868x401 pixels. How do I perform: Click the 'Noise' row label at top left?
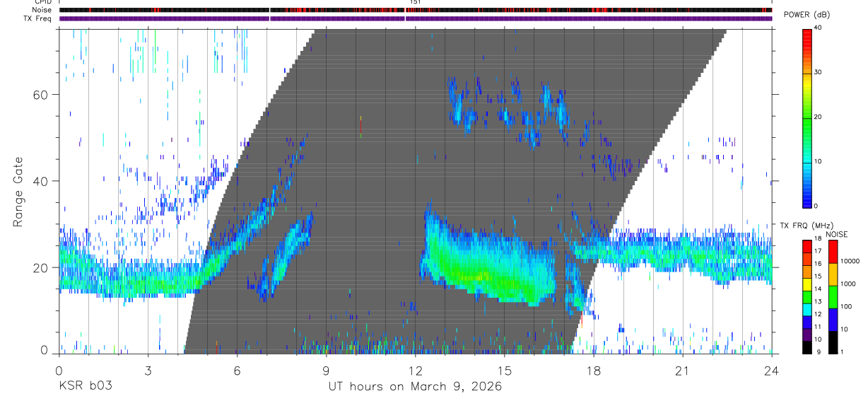(x=42, y=10)
